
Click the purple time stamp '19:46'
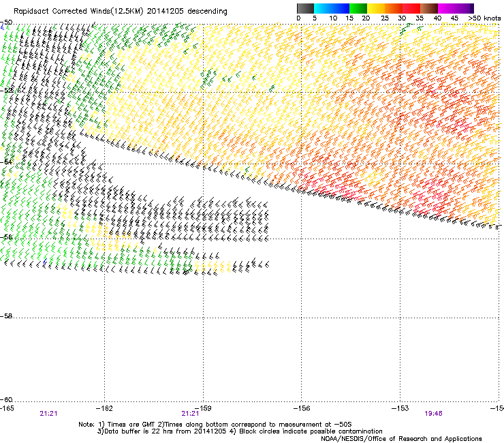click(433, 414)
